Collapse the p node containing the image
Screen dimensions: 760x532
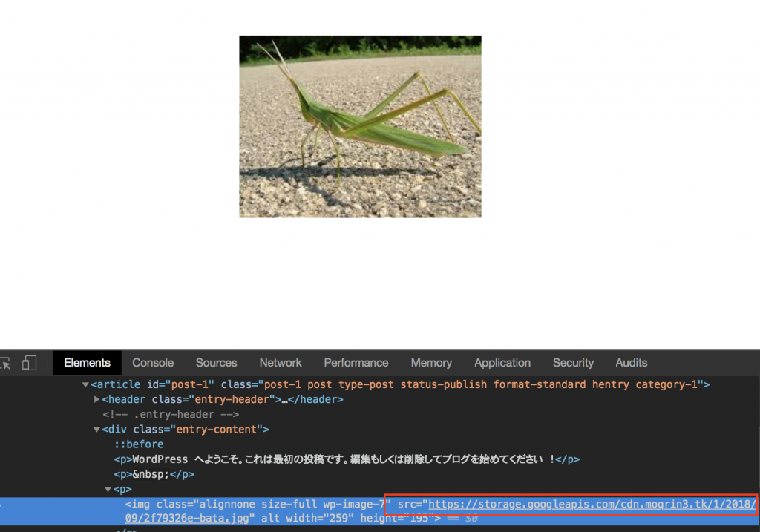tap(108, 490)
